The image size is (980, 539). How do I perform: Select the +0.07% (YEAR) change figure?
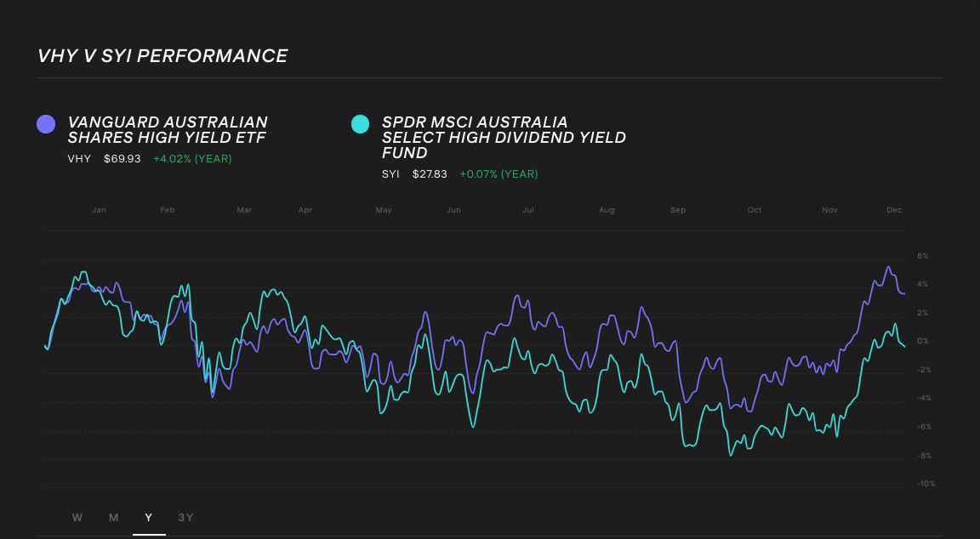498,173
